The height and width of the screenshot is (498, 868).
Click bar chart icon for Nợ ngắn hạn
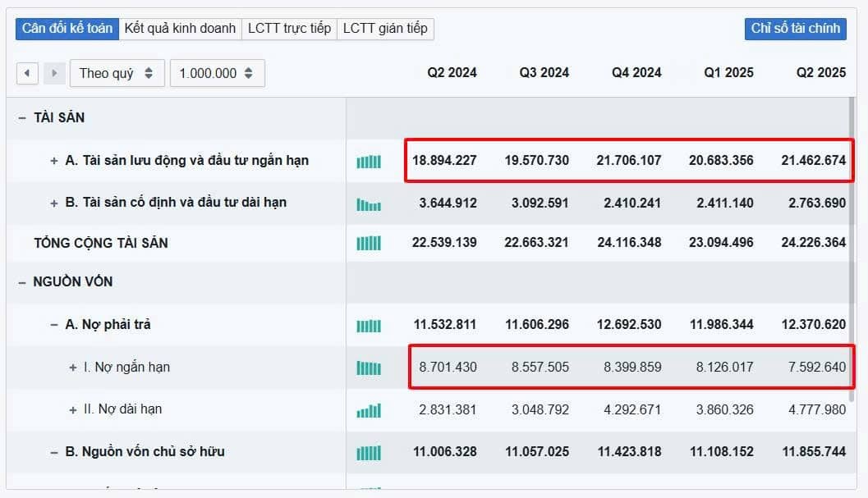point(369,368)
